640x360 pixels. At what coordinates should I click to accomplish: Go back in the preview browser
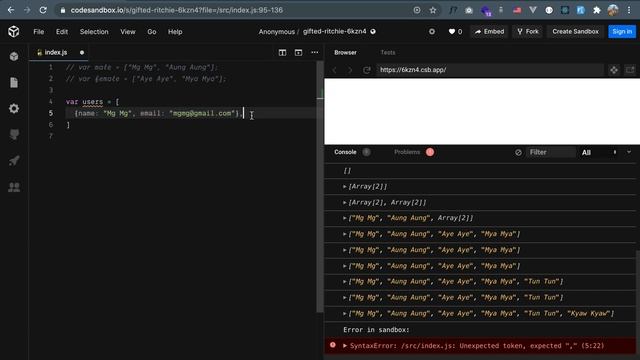pyautogui.click(x=334, y=70)
